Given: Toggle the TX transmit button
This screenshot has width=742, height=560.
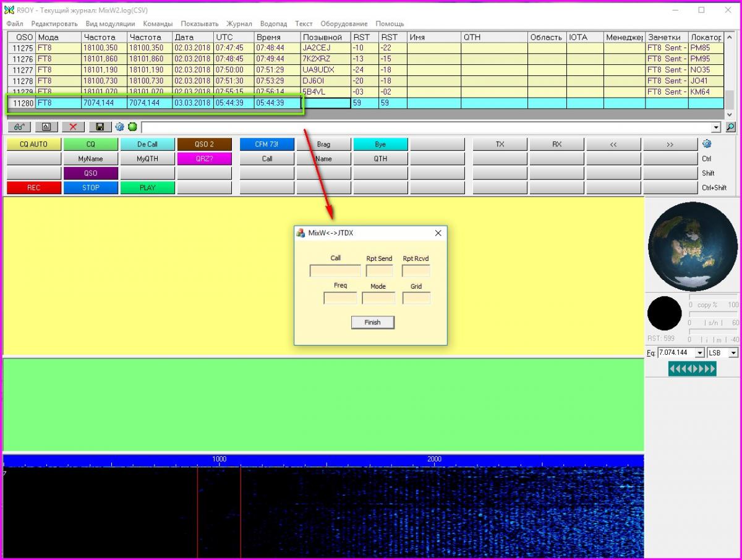Looking at the screenshot, I should pyautogui.click(x=500, y=144).
